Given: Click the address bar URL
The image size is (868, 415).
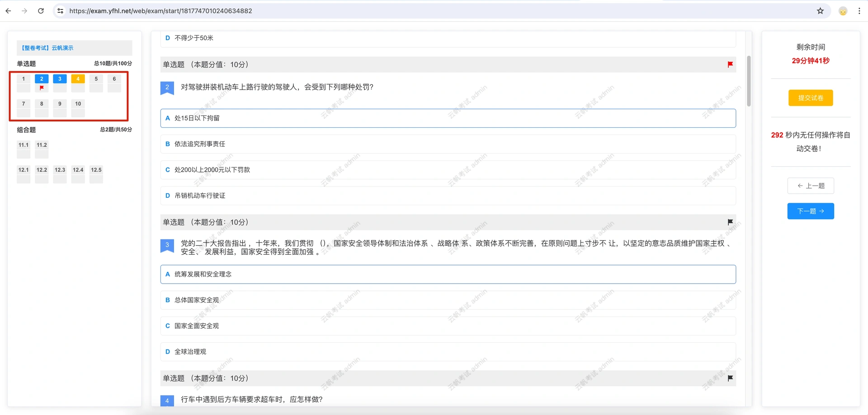Looking at the screenshot, I should point(160,11).
